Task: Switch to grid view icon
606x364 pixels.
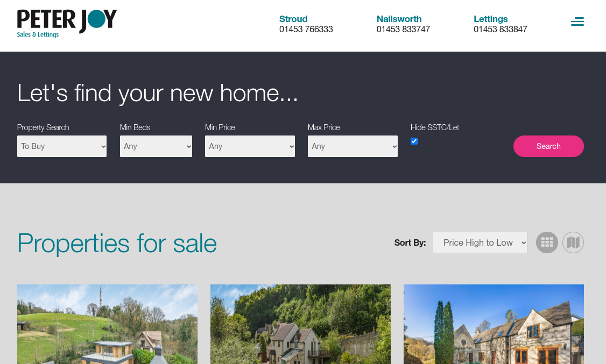Action: (547, 242)
